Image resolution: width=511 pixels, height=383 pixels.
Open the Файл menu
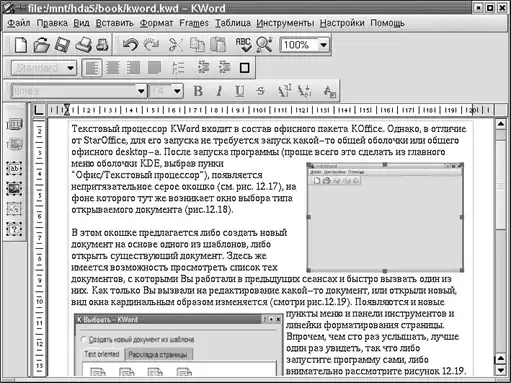19,23
